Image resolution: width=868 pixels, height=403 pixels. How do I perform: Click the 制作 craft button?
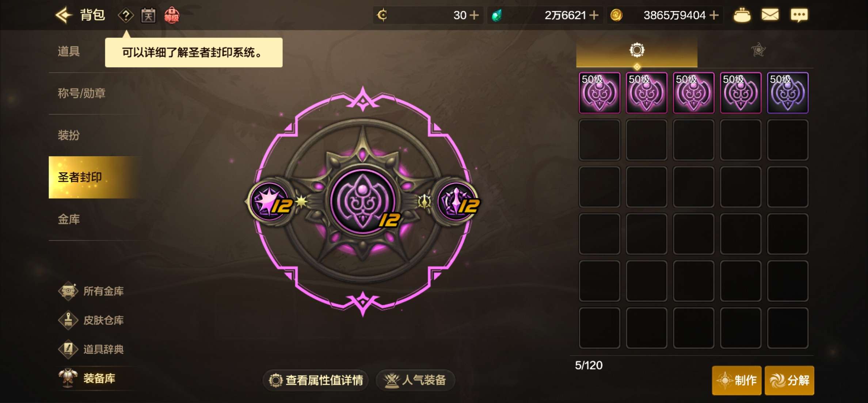click(x=736, y=380)
